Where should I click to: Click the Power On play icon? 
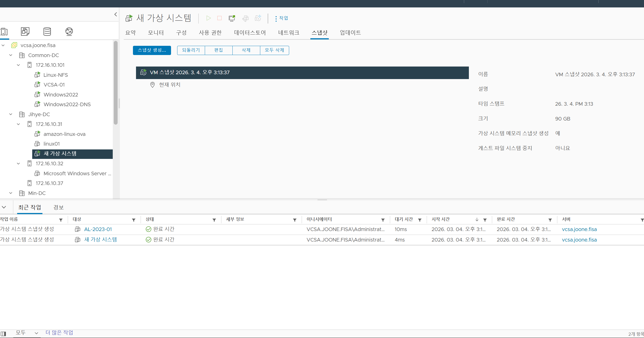tap(208, 18)
